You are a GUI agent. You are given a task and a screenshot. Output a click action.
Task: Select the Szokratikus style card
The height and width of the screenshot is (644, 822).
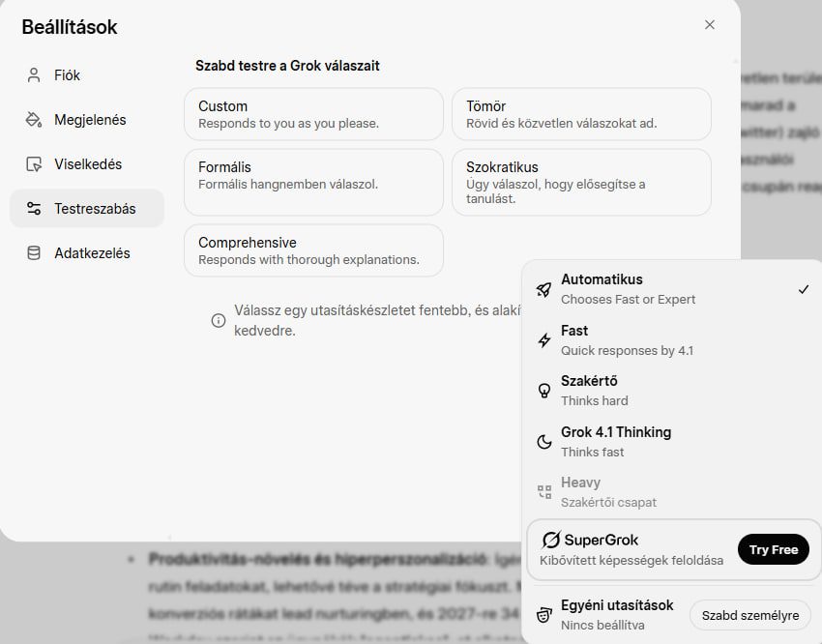tap(581, 182)
